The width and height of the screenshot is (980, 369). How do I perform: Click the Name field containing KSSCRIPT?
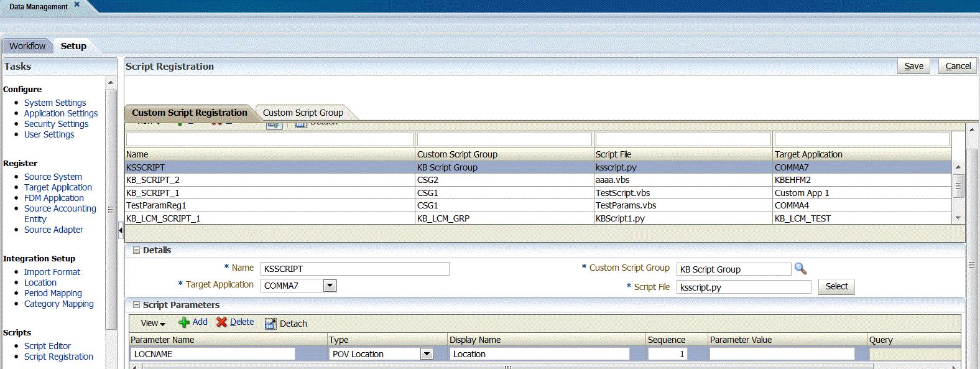click(x=354, y=269)
